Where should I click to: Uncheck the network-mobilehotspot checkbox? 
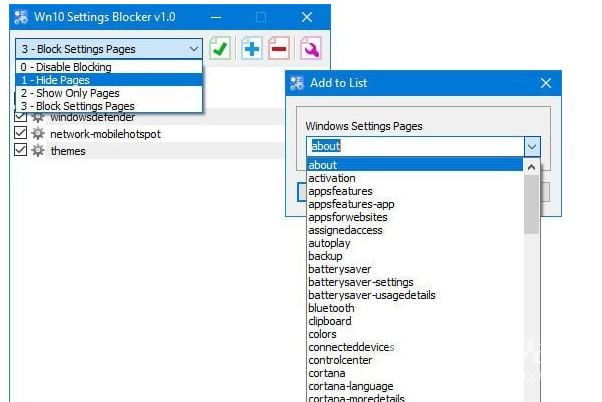point(20,133)
